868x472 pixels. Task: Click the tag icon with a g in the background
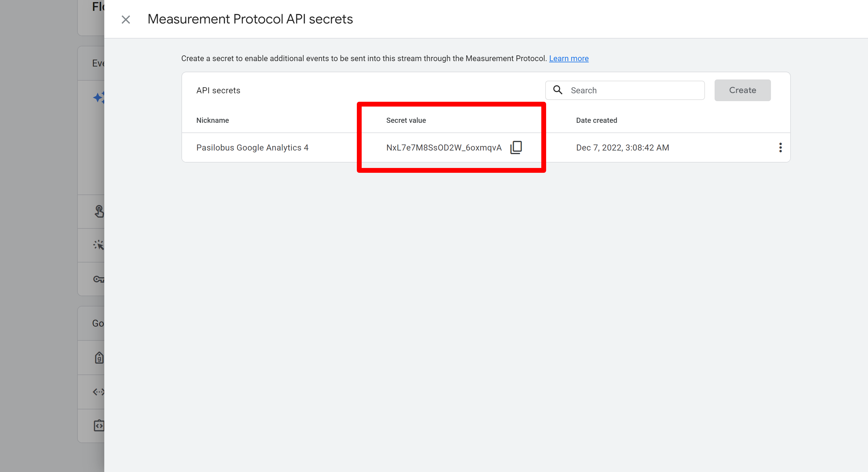coord(99,358)
